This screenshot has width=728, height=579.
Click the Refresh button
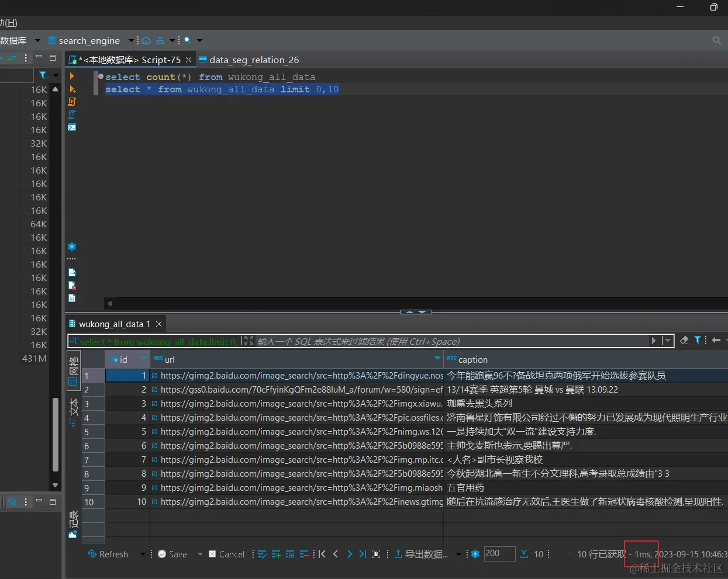click(108, 554)
